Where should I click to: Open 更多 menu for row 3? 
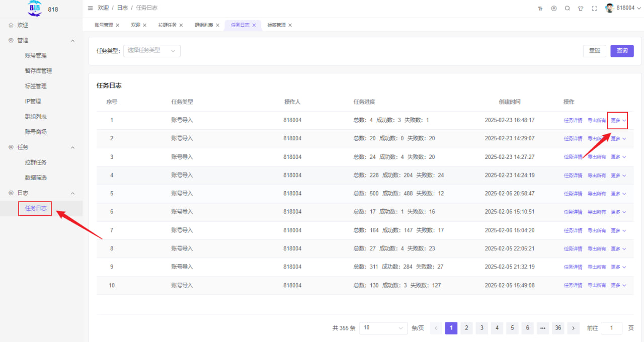point(618,157)
